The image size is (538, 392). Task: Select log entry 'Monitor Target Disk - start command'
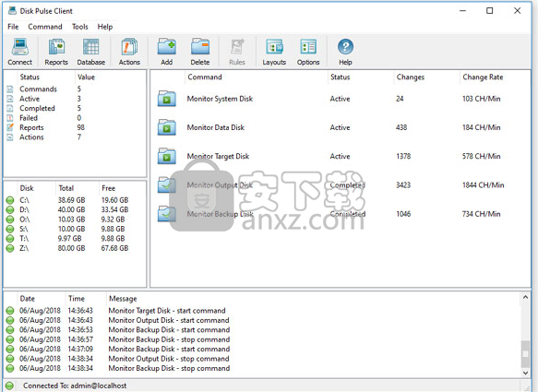point(263,311)
